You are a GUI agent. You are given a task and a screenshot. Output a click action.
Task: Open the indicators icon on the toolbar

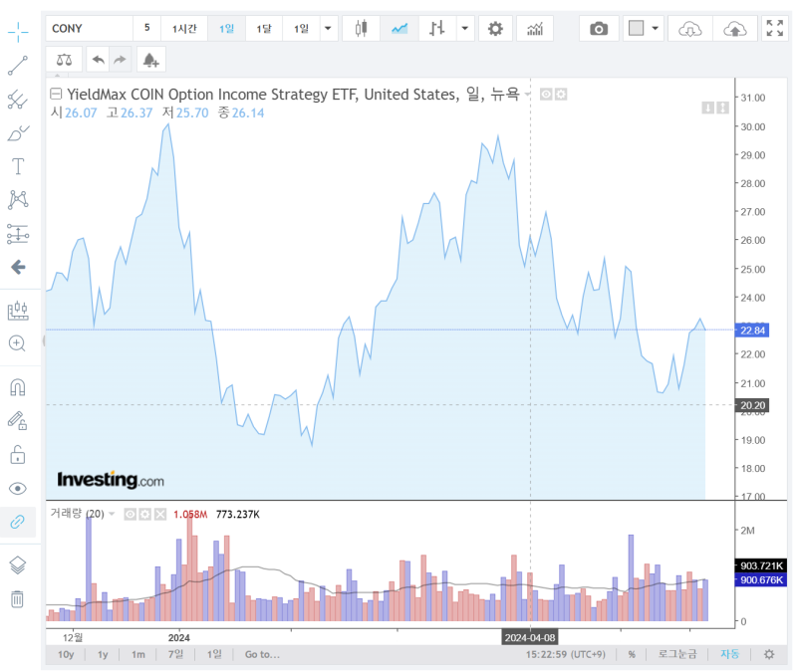pos(535,28)
